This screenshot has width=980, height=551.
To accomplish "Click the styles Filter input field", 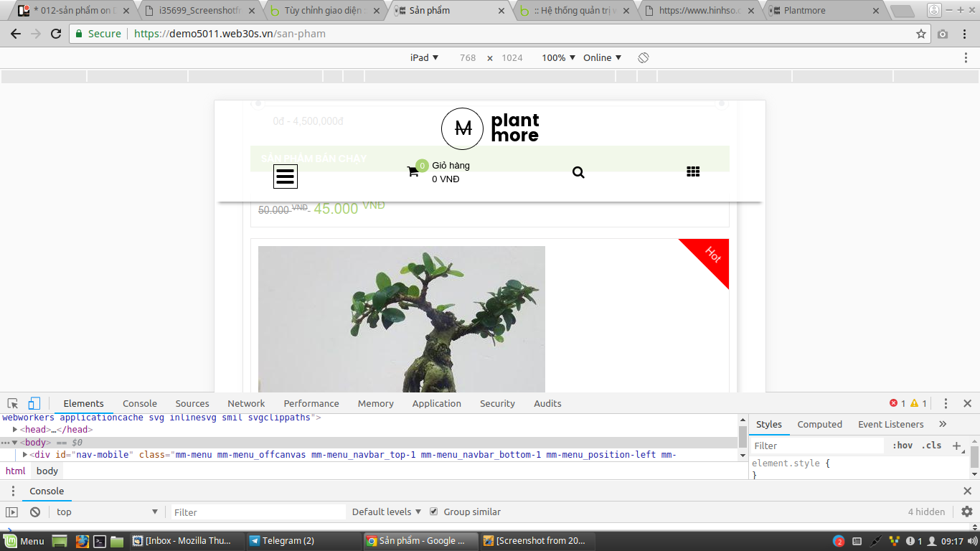I will [x=818, y=446].
